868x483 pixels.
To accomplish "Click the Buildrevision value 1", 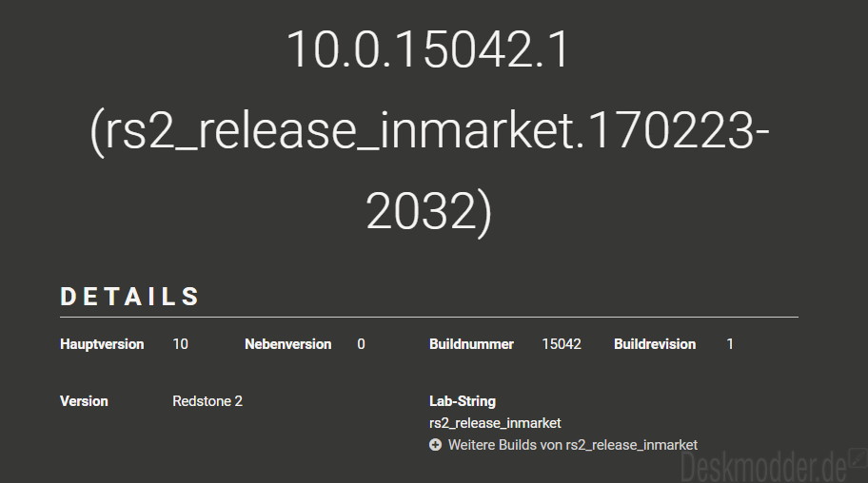I will click(730, 344).
